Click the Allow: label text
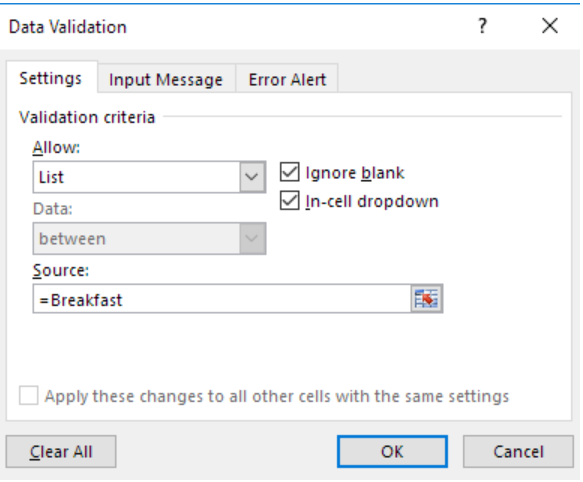 coord(56,148)
